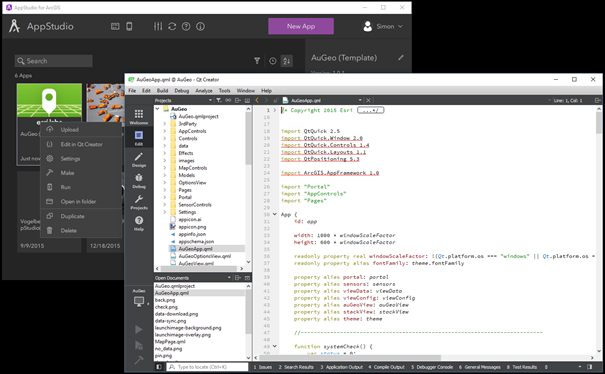Open the Simon user account dropdown
605x374 pixels.
coord(383,26)
